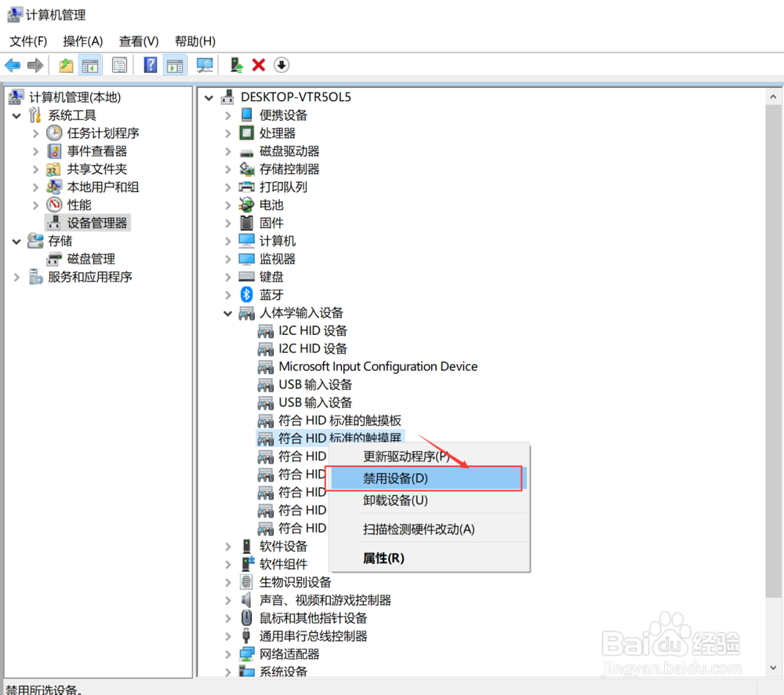This screenshot has height=695, width=784.
Task: Select 磁盘管理 under 存储
Action: (91, 258)
